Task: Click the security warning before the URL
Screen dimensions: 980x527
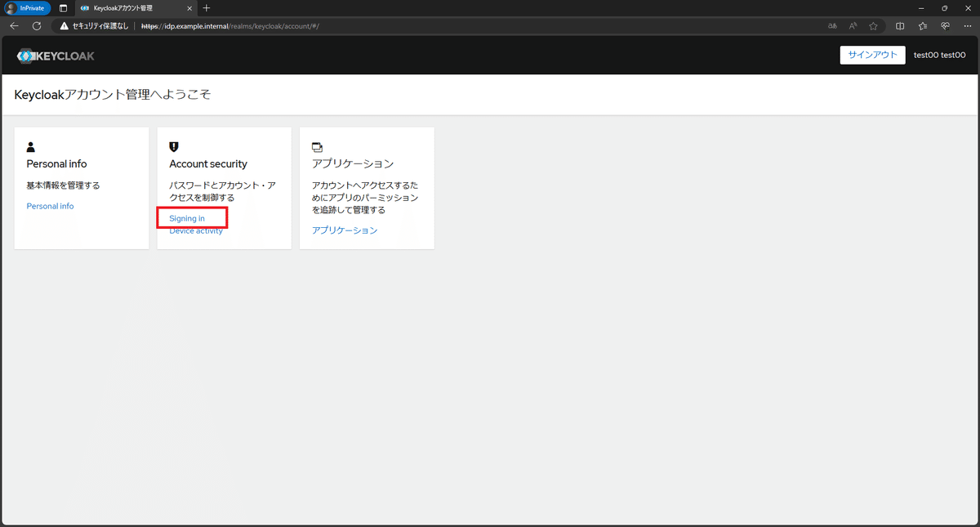Action: click(x=64, y=25)
